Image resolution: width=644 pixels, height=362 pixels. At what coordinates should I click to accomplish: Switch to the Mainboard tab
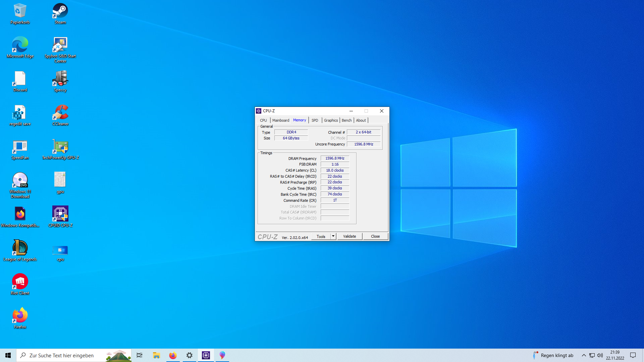[280, 120]
